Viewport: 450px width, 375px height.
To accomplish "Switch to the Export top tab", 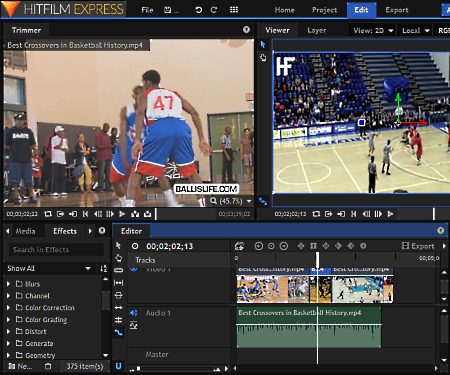I will tap(396, 10).
